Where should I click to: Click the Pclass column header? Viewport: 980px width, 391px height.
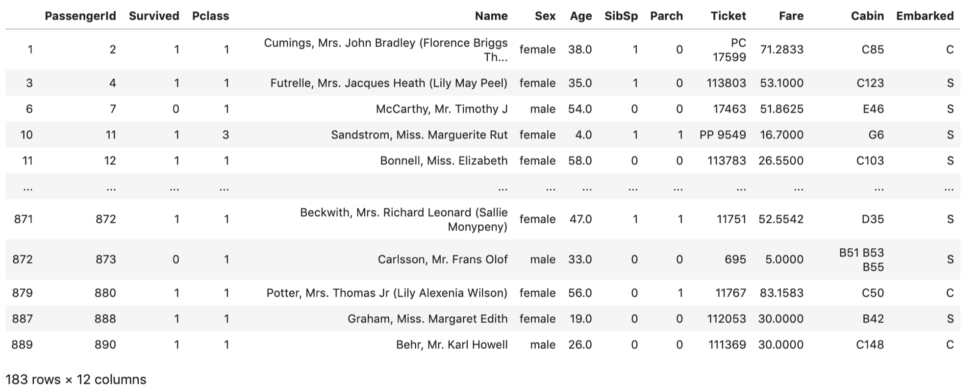click(210, 16)
